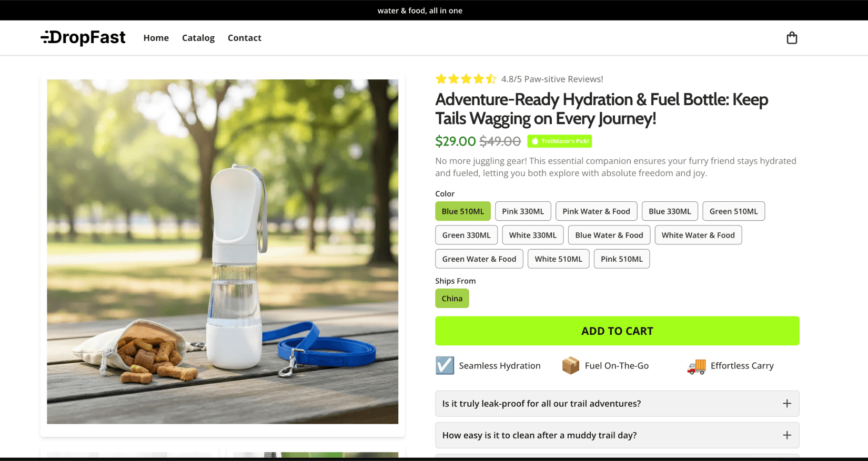This screenshot has width=868, height=461.
Task: Go to the Home page
Action: [156, 37]
